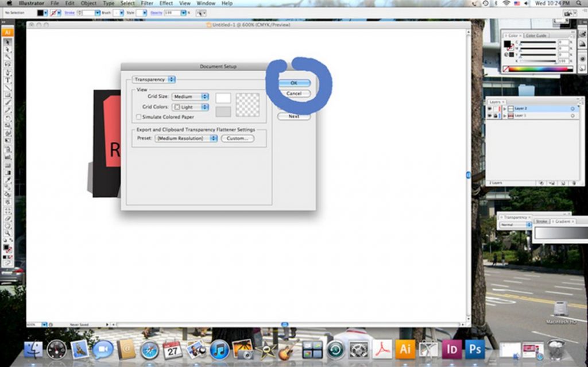
Task: Toggle visibility of Layer 1
Action: coord(489,115)
